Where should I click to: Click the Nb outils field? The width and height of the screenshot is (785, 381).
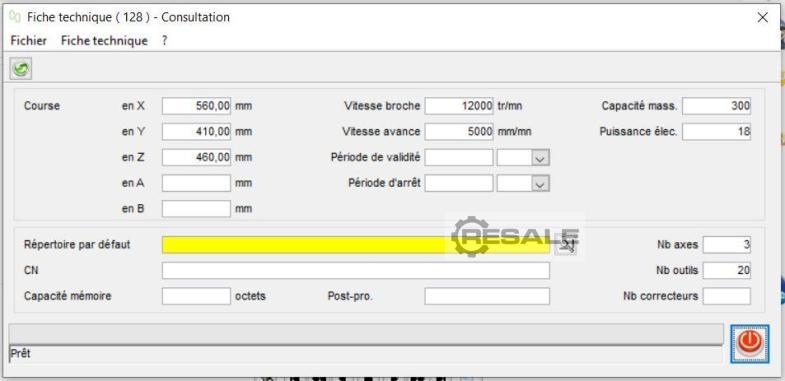coord(727,270)
